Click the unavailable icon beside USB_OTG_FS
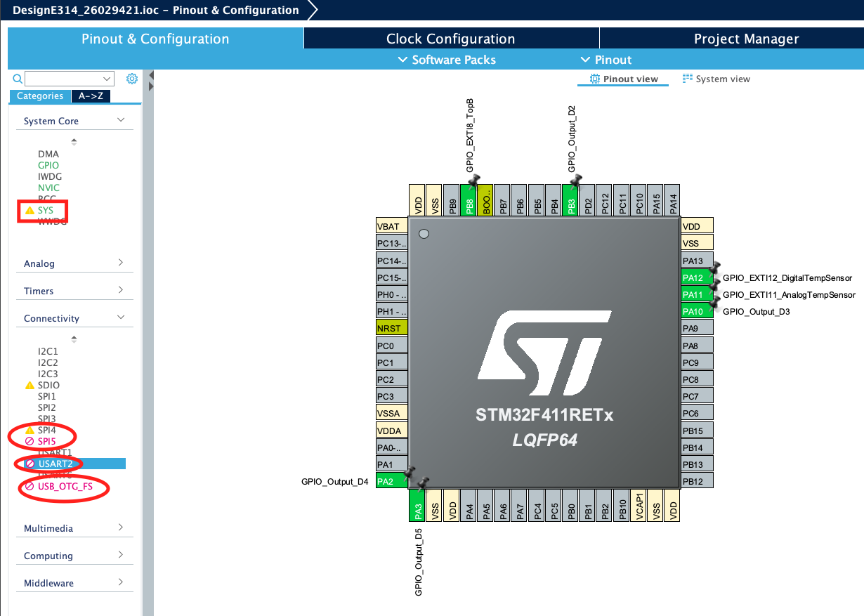Image resolution: width=864 pixels, height=616 pixels. coord(28,487)
